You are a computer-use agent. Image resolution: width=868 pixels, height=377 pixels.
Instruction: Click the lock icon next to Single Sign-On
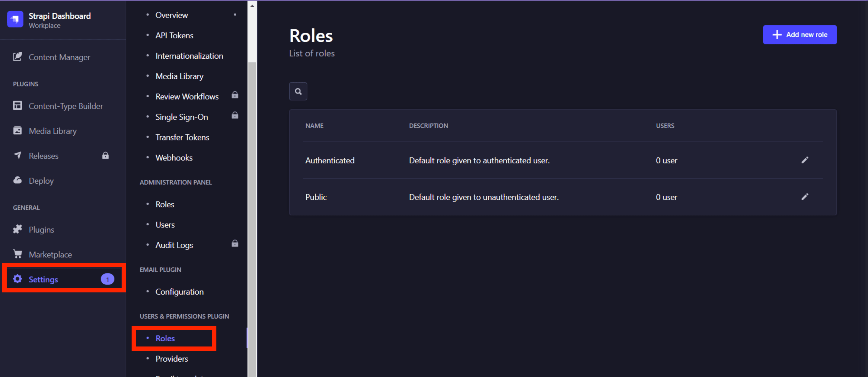click(x=235, y=115)
